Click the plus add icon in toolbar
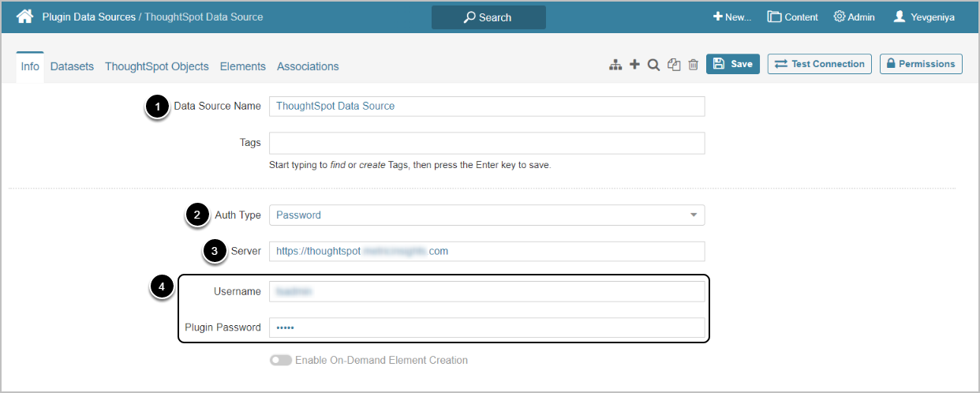This screenshot has height=393, width=980. pos(634,65)
